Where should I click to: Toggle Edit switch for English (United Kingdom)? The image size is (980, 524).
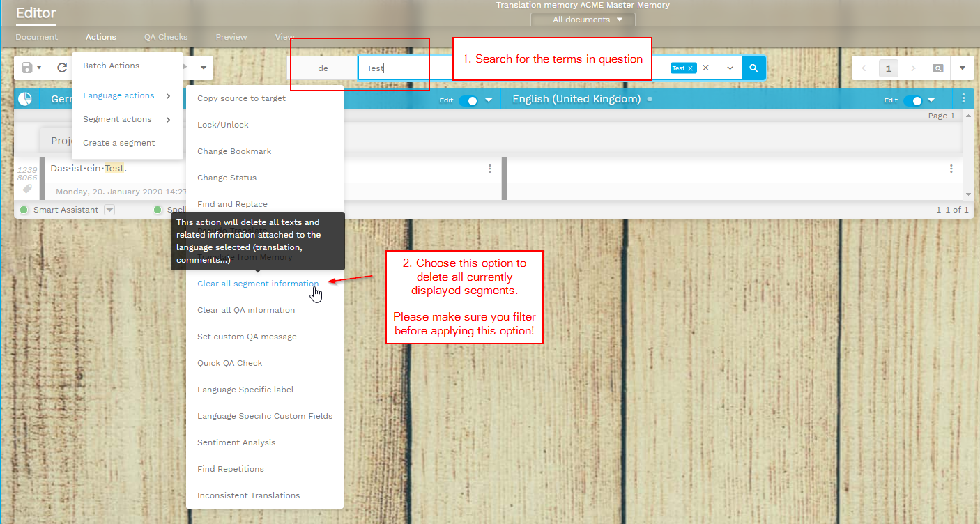(913, 100)
